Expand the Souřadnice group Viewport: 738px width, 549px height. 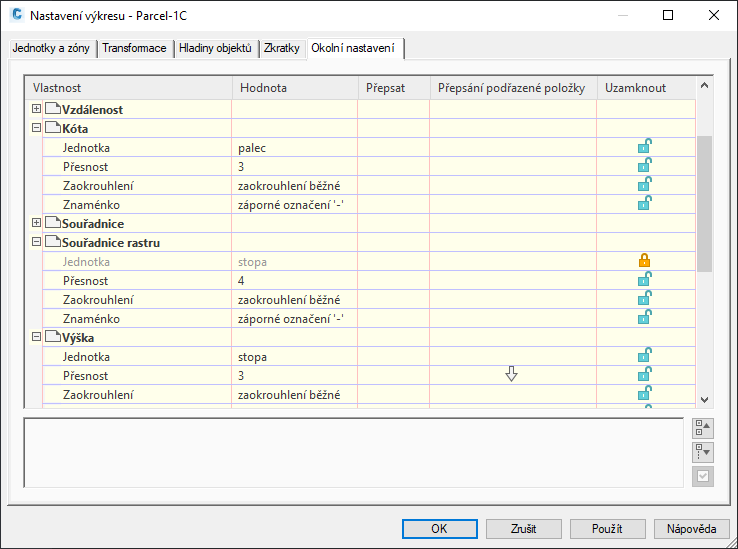tap(36, 223)
